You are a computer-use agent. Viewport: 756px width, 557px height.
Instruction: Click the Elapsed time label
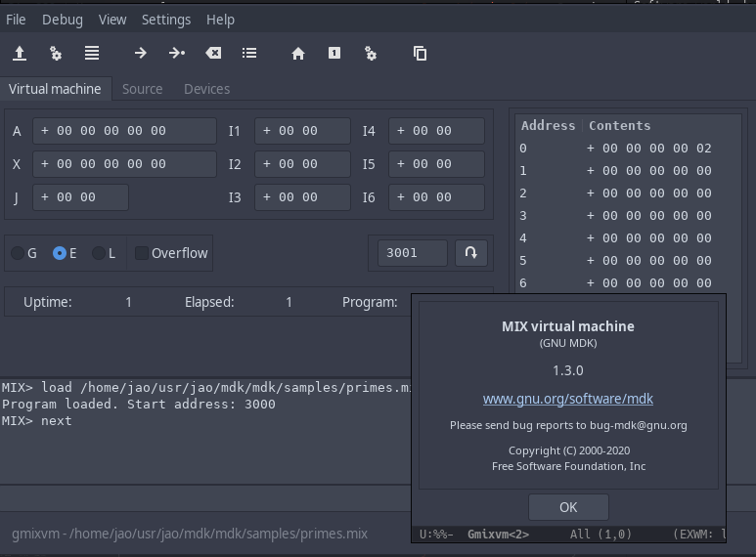point(209,302)
